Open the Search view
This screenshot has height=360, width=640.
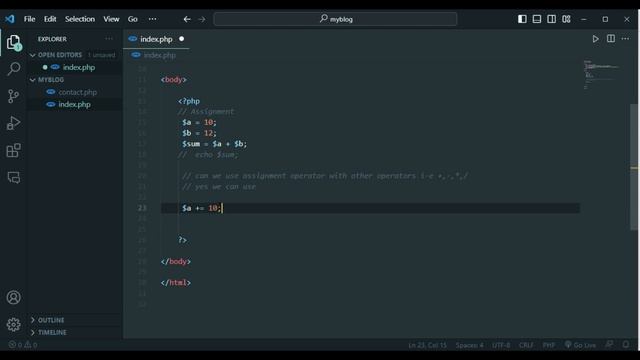(13, 69)
